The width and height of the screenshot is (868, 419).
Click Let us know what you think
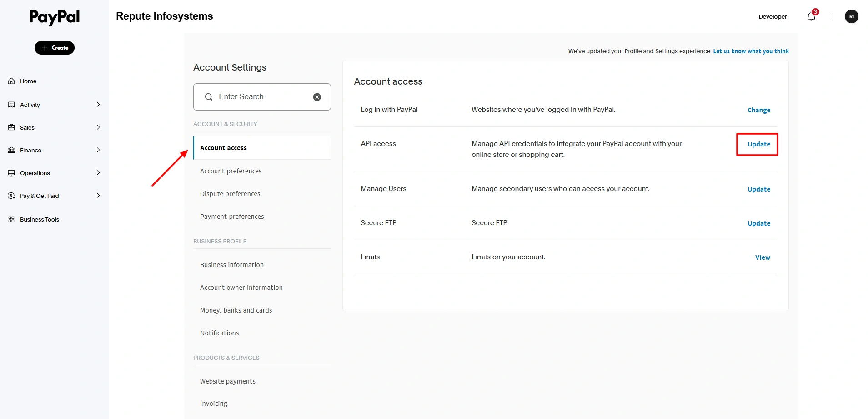coord(751,51)
